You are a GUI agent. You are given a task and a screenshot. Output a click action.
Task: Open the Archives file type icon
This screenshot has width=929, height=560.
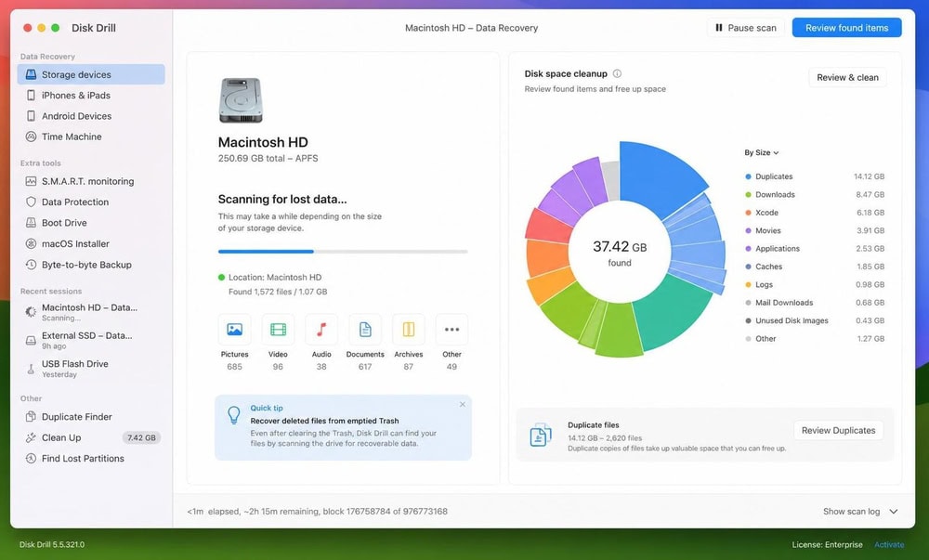(x=408, y=330)
